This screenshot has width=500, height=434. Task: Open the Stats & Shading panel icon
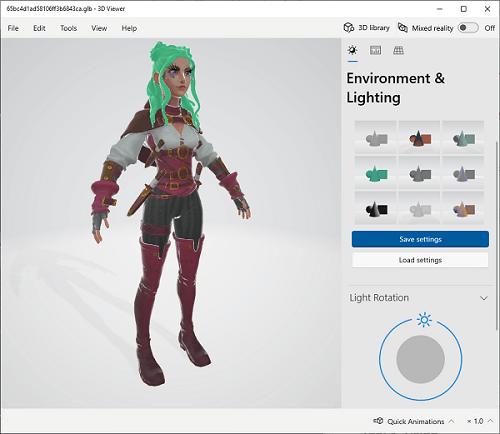coord(375,50)
